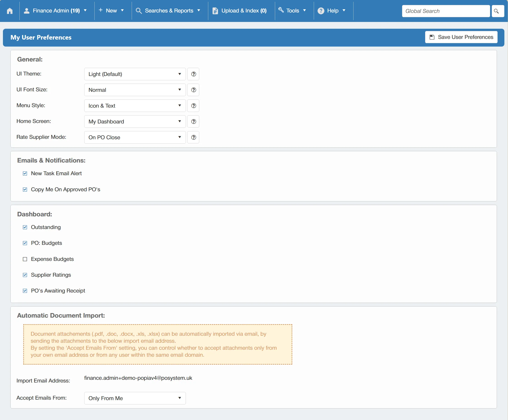
Task: Go to the home screen icon
Action: 10,11
